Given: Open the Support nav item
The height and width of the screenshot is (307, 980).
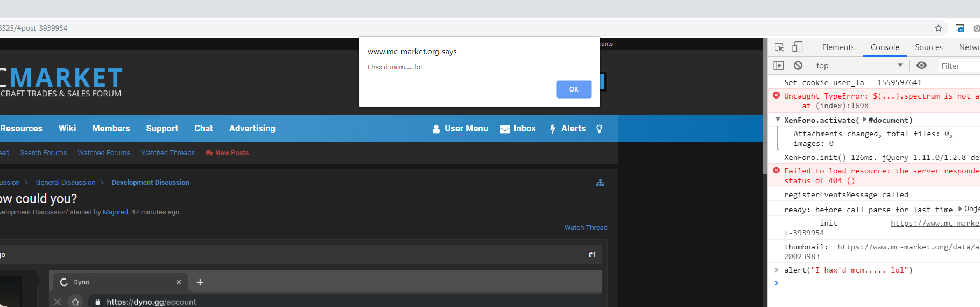Looking at the screenshot, I should (x=162, y=129).
